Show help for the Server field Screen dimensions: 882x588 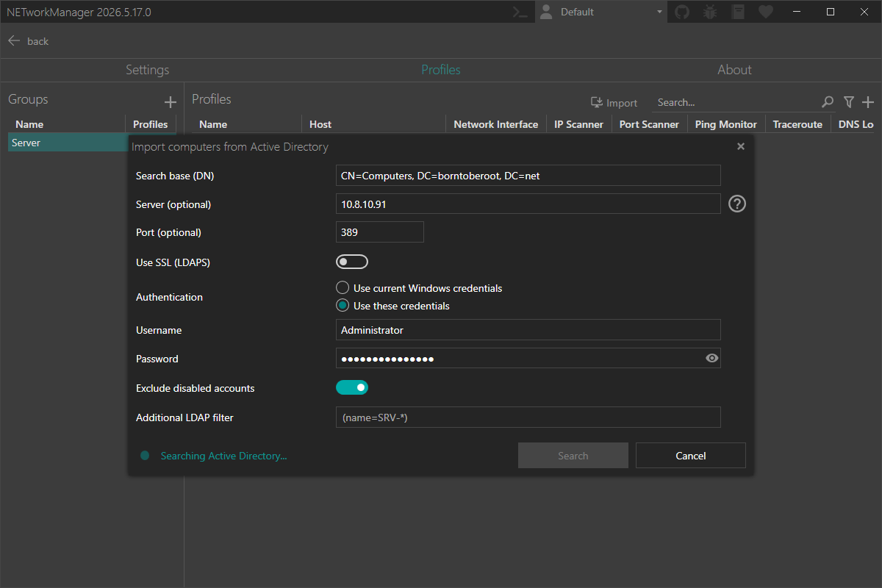pos(737,204)
